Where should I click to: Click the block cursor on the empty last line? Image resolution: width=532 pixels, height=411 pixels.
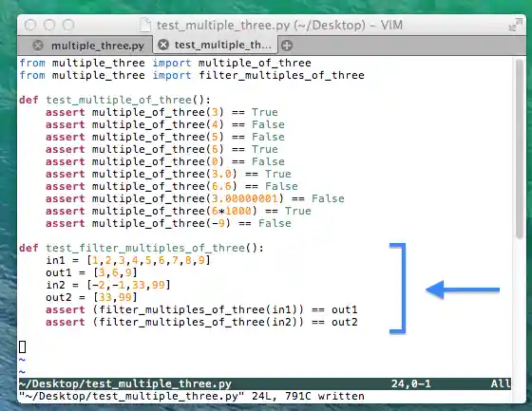coord(23,346)
